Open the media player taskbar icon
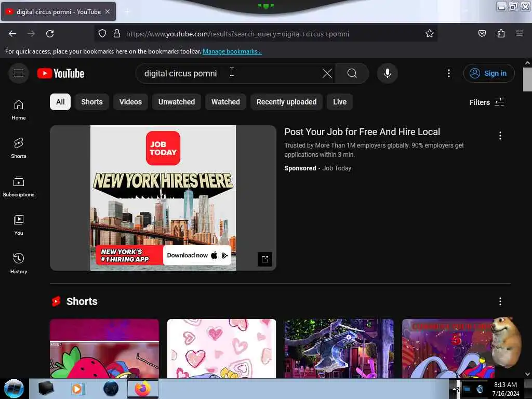 pos(77,389)
